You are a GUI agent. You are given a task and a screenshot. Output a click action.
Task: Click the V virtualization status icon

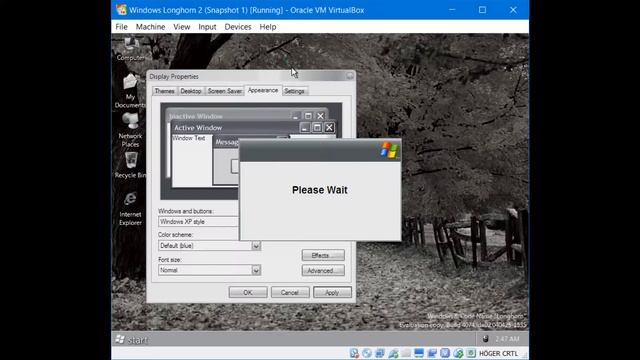point(445,353)
